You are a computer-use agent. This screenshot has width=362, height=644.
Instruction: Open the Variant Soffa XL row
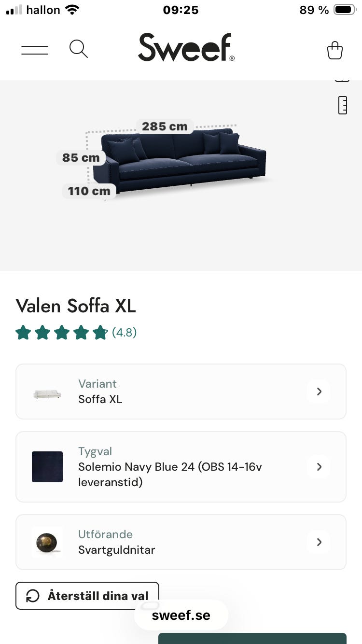pos(181,392)
